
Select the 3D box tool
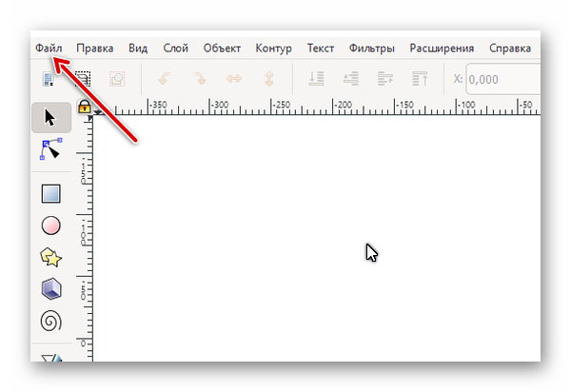pyautogui.click(x=51, y=288)
